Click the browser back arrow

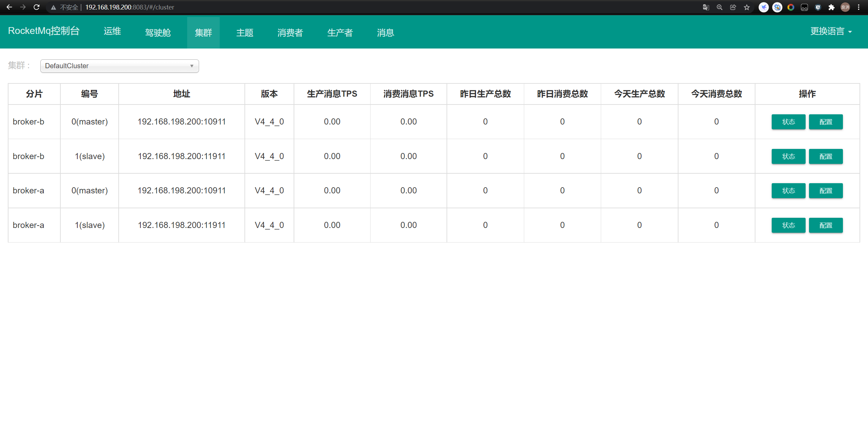pos(9,7)
